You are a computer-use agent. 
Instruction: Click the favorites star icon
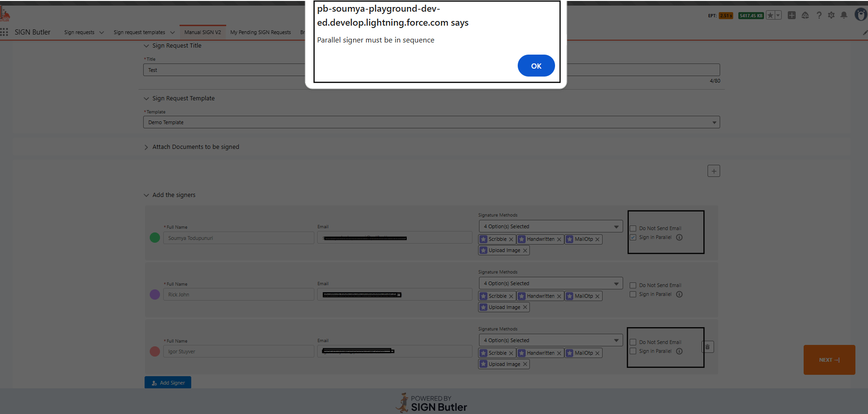coord(771,15)
